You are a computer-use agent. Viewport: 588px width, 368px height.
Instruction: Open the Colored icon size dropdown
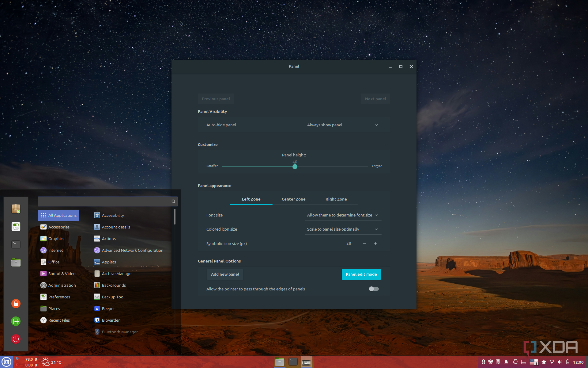[343, 229]
